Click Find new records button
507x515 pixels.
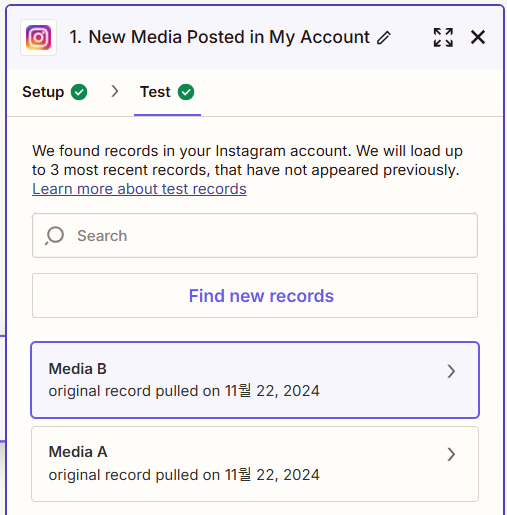pyautogui.click(x=255, y=296)
